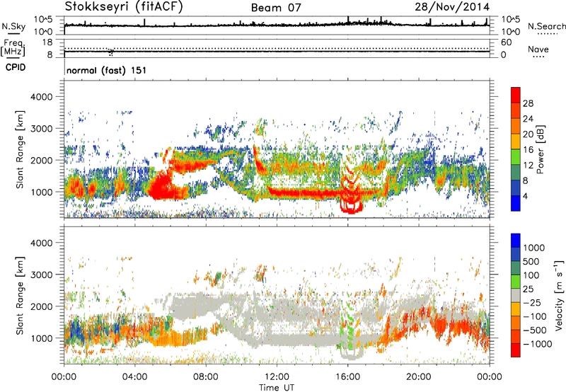Click the 2000 tick on power panel
This screenshot has height=392, width=566.
coord(41,160)
